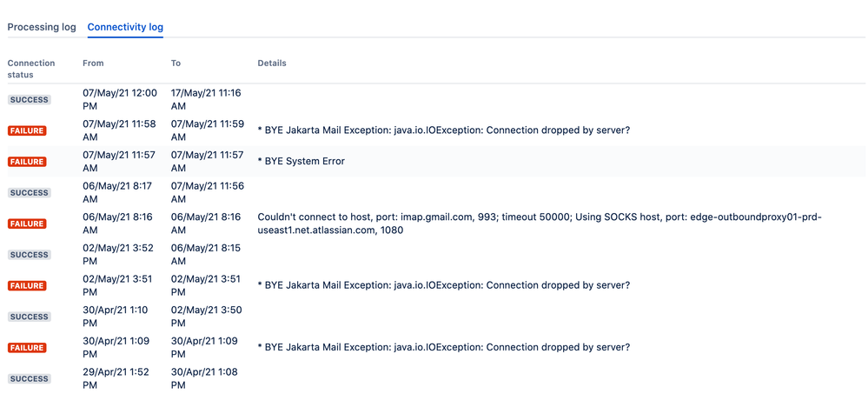Click the 30/Apr/21 1:08 PM To date
The image size is (868, 394).
[204, 378]
